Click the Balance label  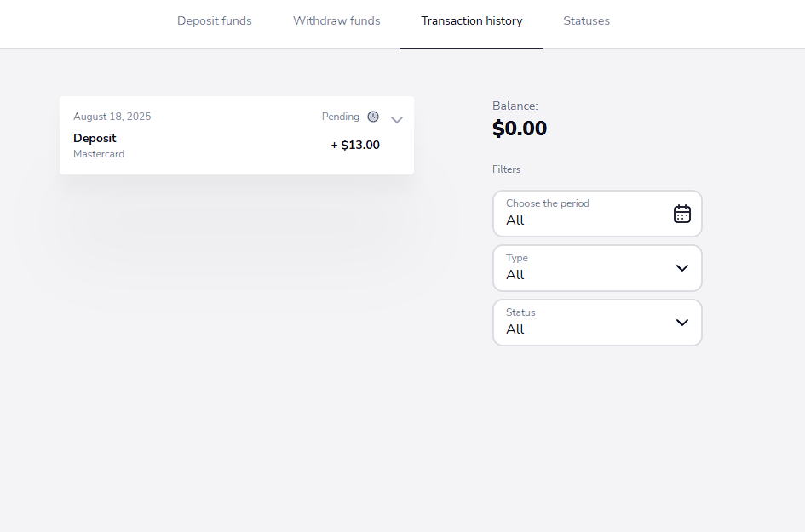point(515,106)
